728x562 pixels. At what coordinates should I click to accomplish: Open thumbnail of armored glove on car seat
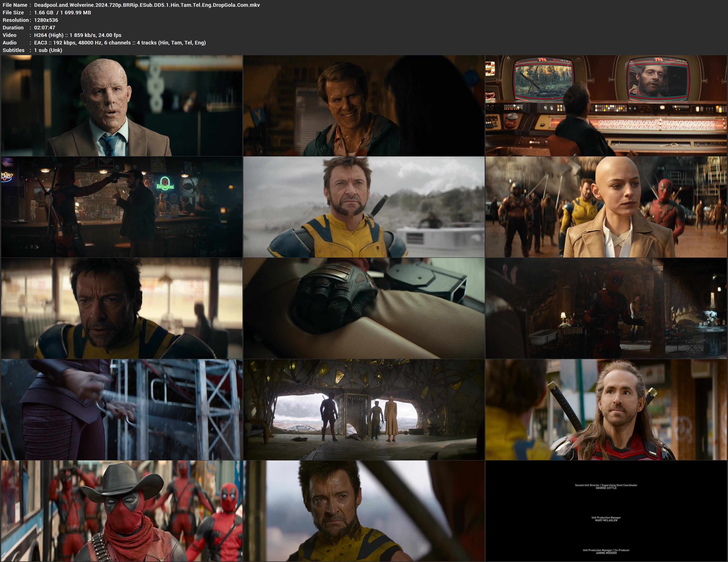[364, 308]
